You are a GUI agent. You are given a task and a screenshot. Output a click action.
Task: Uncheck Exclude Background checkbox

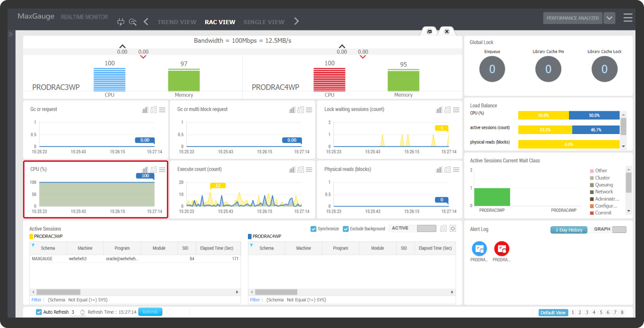pyautogui.click(x=346, y=229)
